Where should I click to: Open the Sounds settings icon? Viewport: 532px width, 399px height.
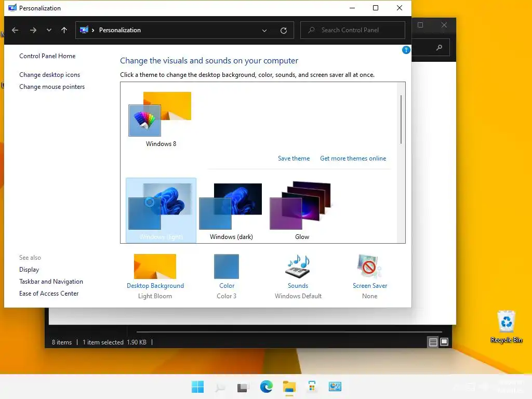298,267
